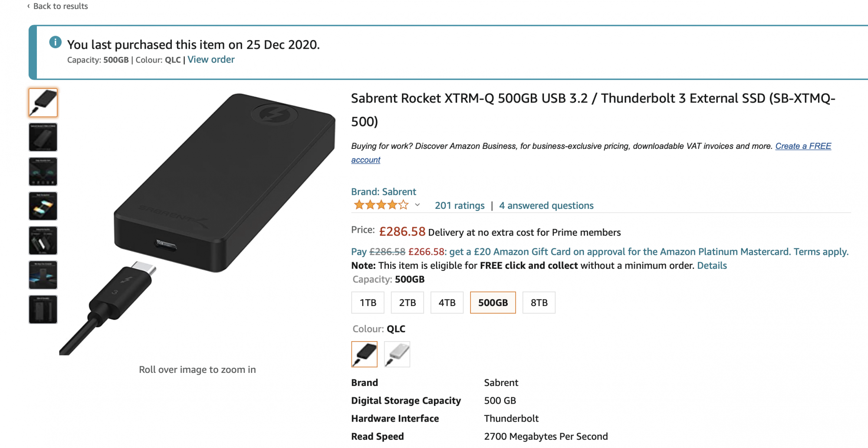Select the second product thumbnail image

coord(43,137)
